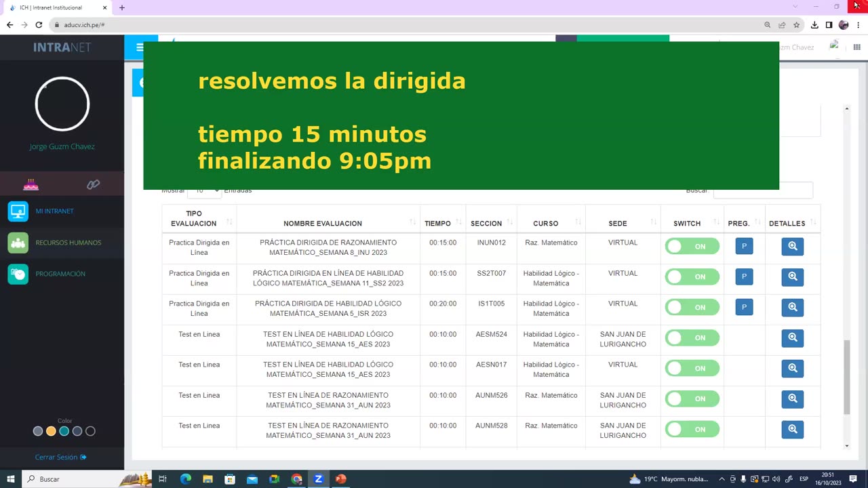The height and width of the screenshot is (488, 868).
Task: Bookmark this page with star icon
Action: [x=796, y=25]
